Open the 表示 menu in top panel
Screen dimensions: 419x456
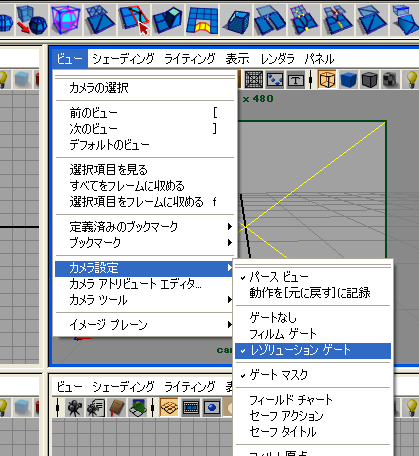pos(237,59)
